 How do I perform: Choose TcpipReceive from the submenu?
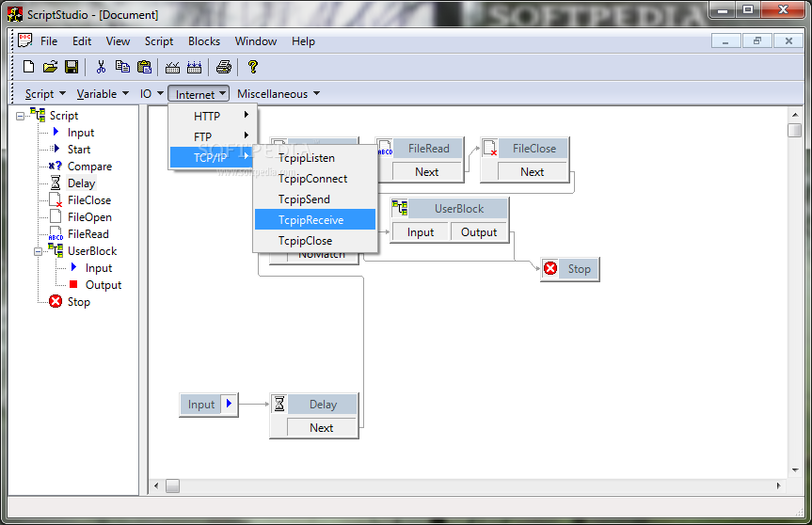[x=315, y=219]
